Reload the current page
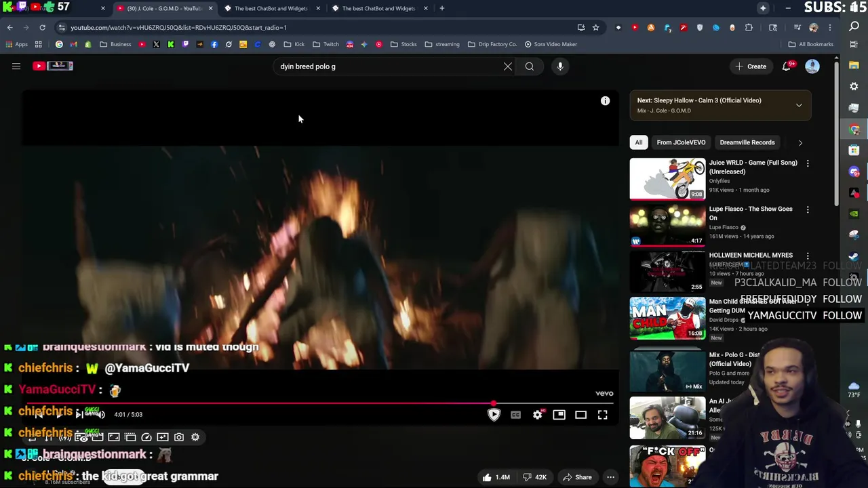Image resolution: width=868 pixels, height=488 pixels. (x=42, y=28)
